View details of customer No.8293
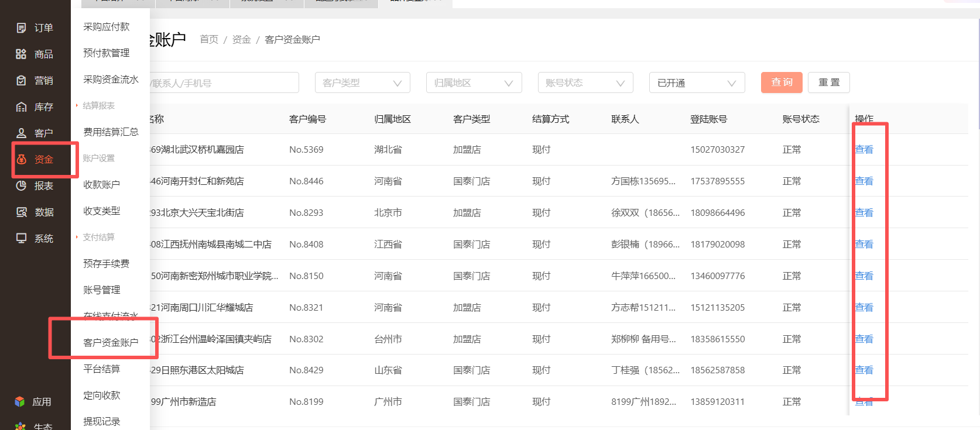The image size is (980, 430). point(864,212)
